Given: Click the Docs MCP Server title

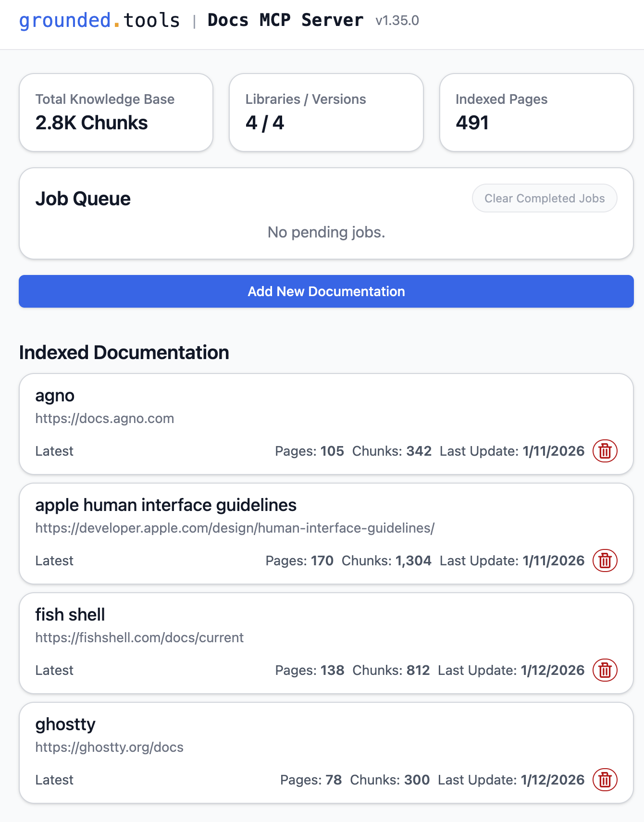Looking at the screenshot, I should point(285,20).
